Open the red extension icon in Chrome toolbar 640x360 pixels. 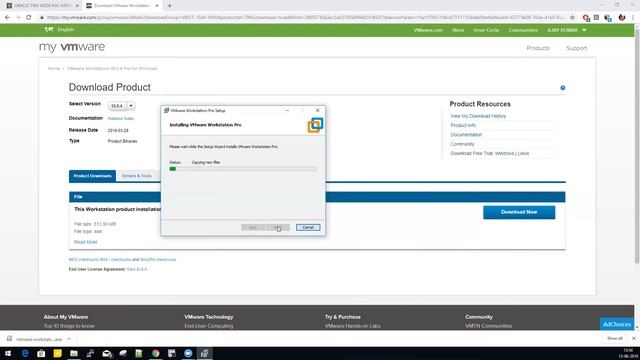tap(586, 18)
